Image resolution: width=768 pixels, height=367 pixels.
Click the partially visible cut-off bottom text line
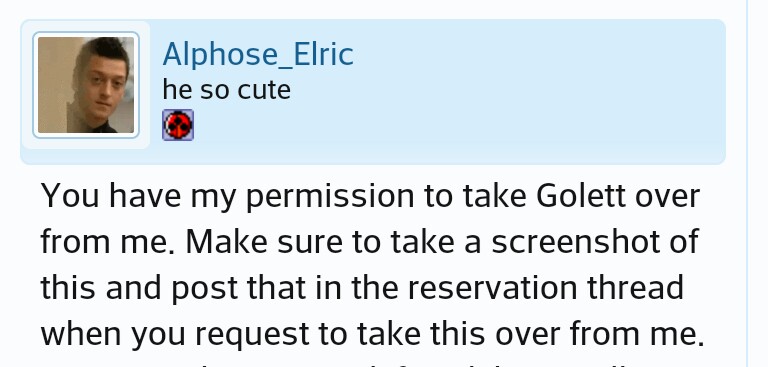[372, 364]
